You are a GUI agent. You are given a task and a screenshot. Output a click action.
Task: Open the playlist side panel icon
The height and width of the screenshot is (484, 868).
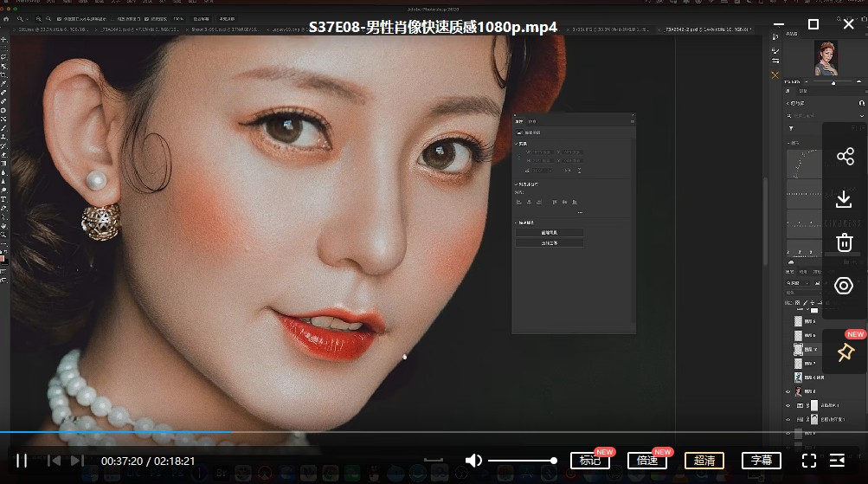coord(837,461)
